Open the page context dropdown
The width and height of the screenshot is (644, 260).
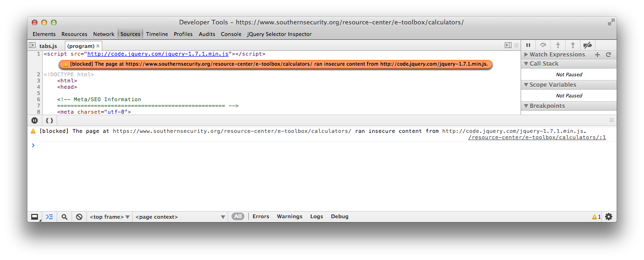point(180,217)
